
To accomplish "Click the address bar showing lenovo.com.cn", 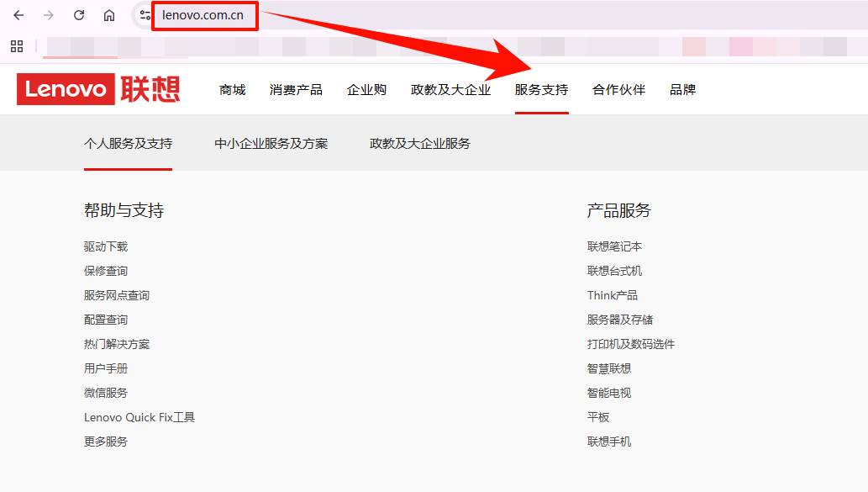I will 204,14.
